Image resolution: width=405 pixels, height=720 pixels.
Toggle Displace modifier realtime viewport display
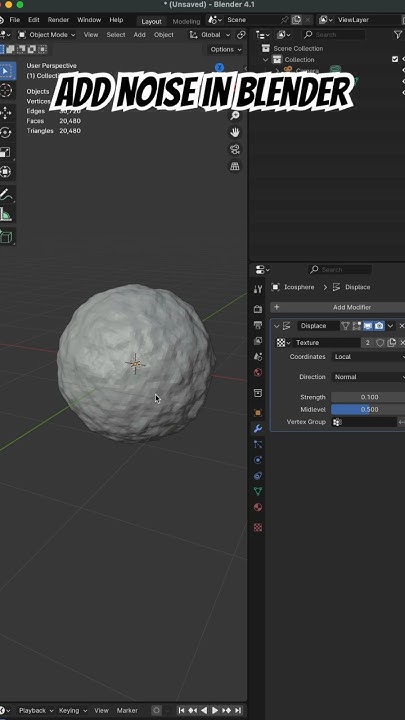(368, 326)
